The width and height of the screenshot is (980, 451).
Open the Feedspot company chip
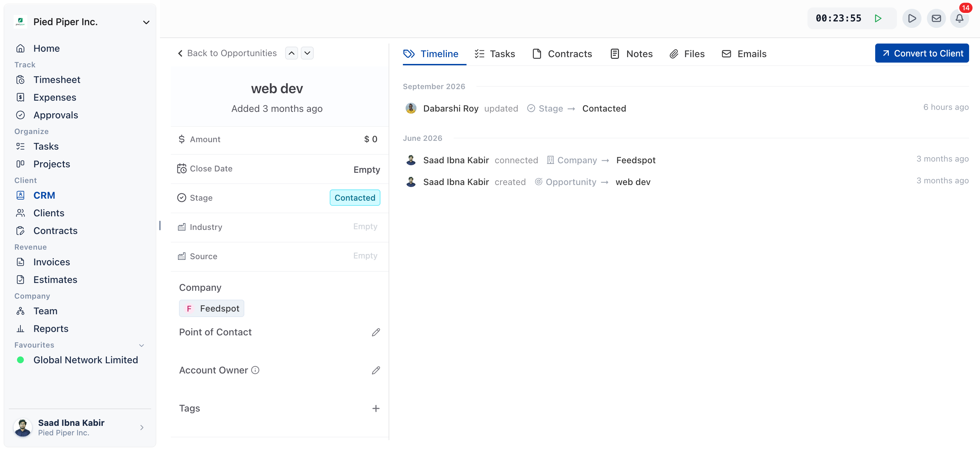tap(212, 308)
